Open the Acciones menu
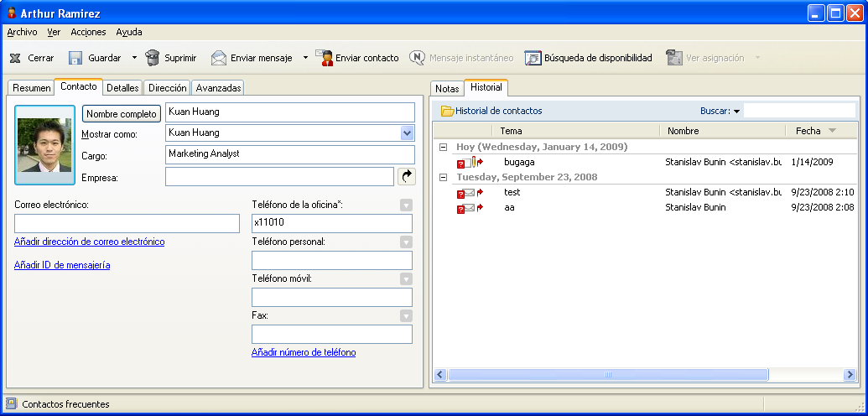The height and width of the screenshot is (416, 868). click(x=88, y=32)
